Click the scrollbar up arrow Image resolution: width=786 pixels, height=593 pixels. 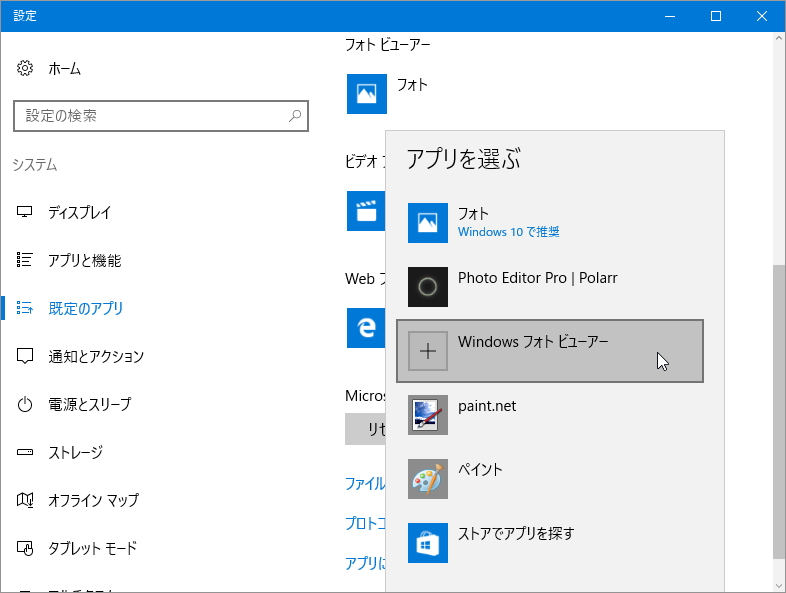[779, 38]
